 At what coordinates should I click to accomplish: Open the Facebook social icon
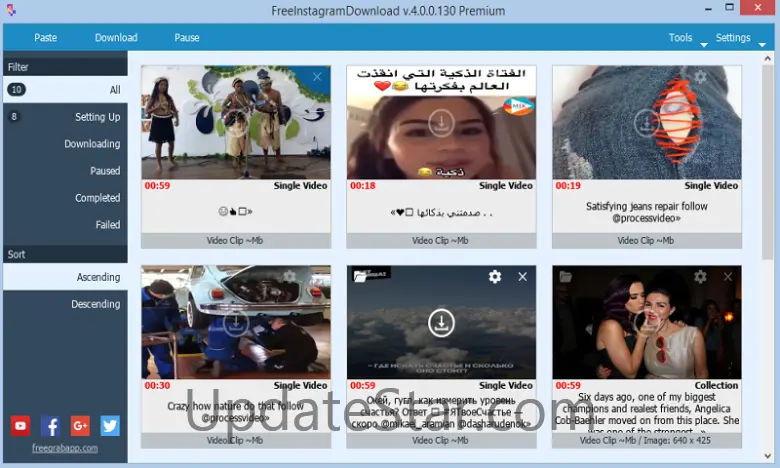[x=50, y=426]
